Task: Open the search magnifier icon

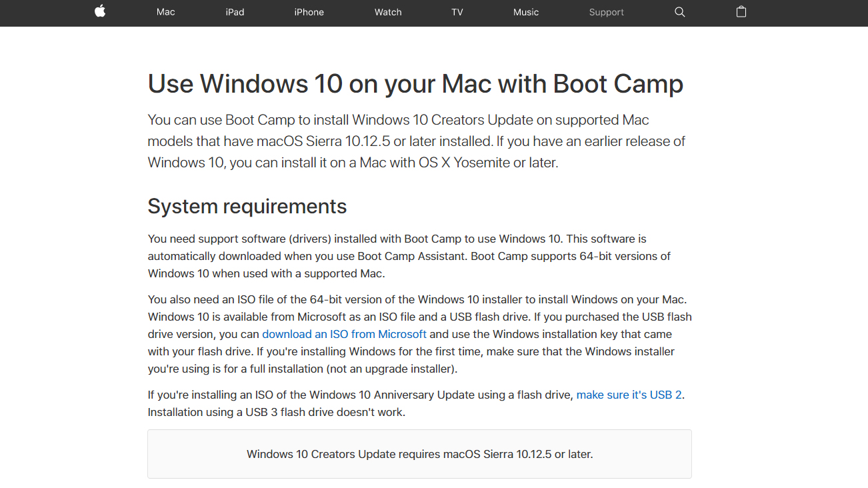Action: coord(679,12)
